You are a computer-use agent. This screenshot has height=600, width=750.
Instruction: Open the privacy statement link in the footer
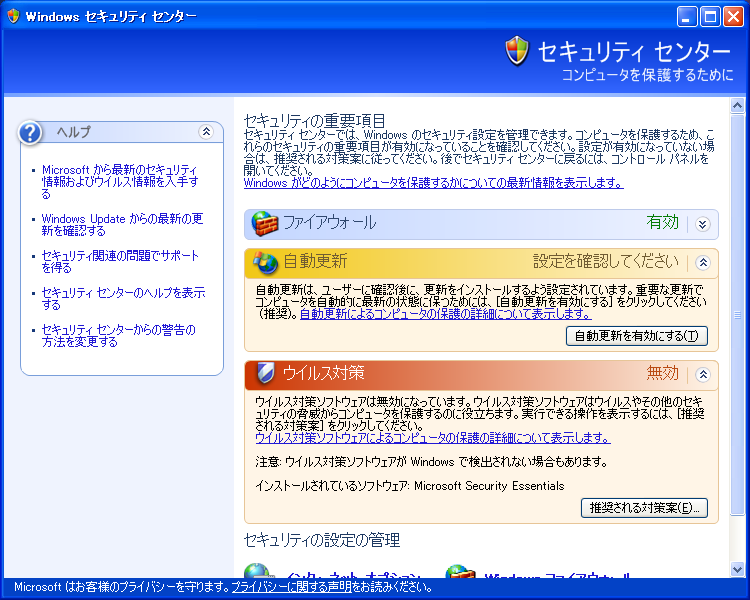tap(291, 587)
